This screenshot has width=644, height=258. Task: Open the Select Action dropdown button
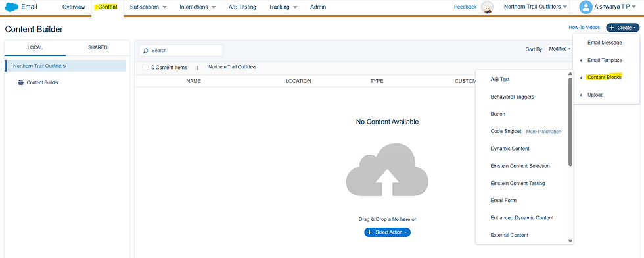pos(387,232)
